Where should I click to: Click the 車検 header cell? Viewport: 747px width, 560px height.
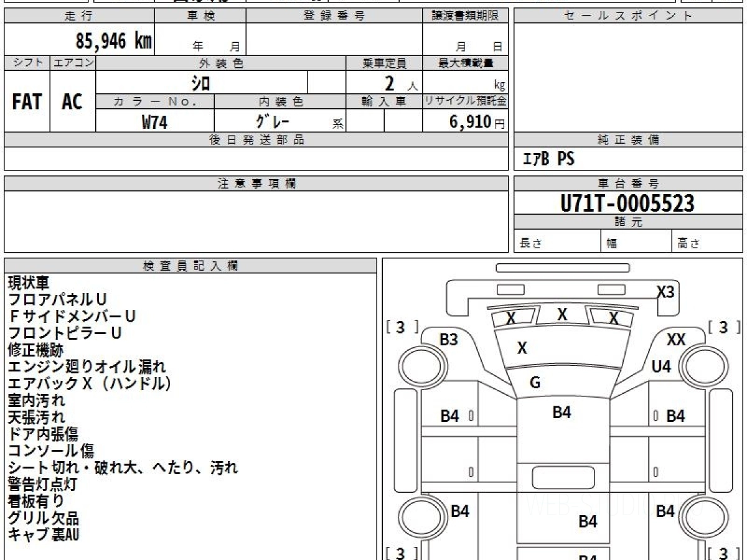(200, 16)
